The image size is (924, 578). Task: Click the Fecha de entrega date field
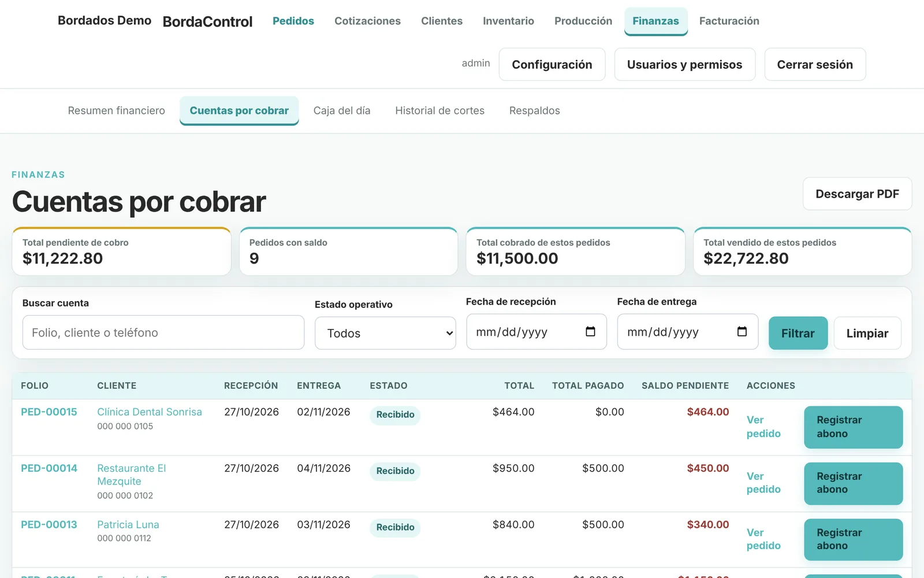click(687, 332)
